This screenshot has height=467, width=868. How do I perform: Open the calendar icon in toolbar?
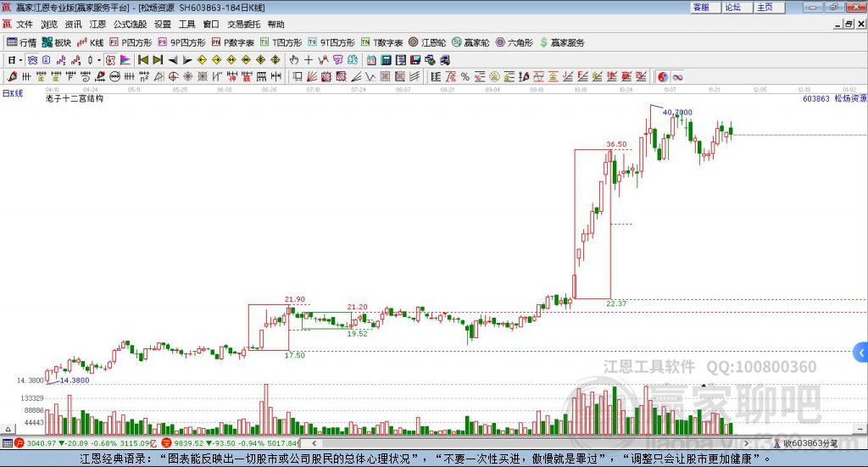pyautogui.click(x=371, y=60)
